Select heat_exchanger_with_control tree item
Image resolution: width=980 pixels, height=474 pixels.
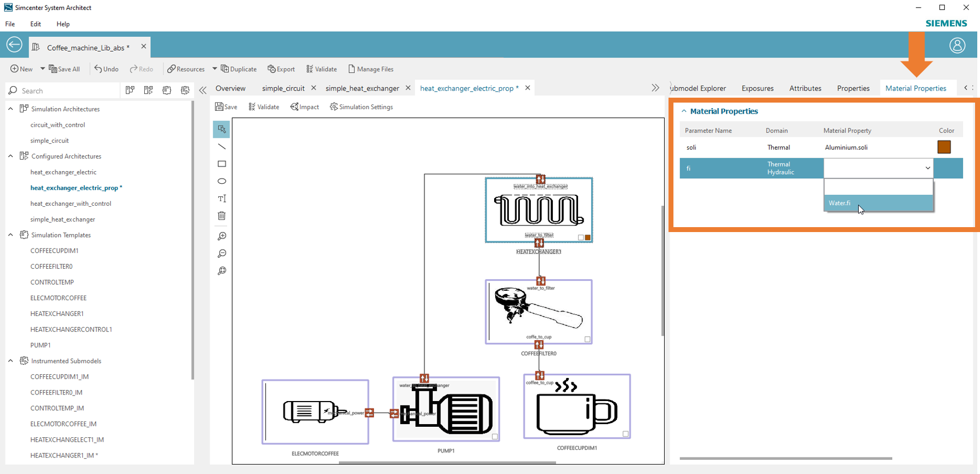coord(71,204)
